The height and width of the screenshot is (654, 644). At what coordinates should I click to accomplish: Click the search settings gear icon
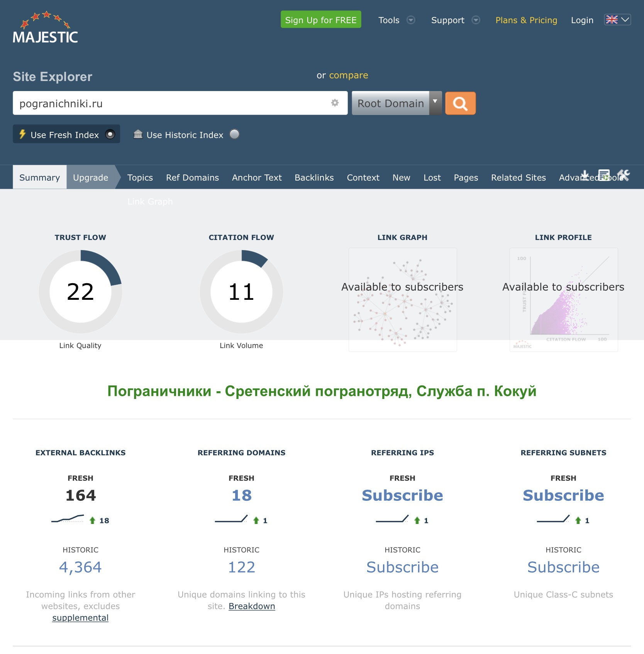pyautogui.click(x=335, y=103)
